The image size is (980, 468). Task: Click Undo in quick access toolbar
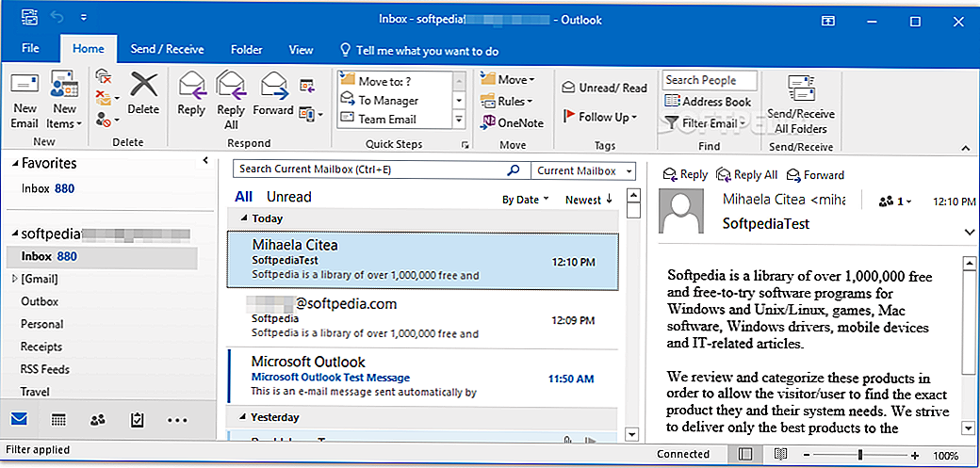[x=58, y=18]
